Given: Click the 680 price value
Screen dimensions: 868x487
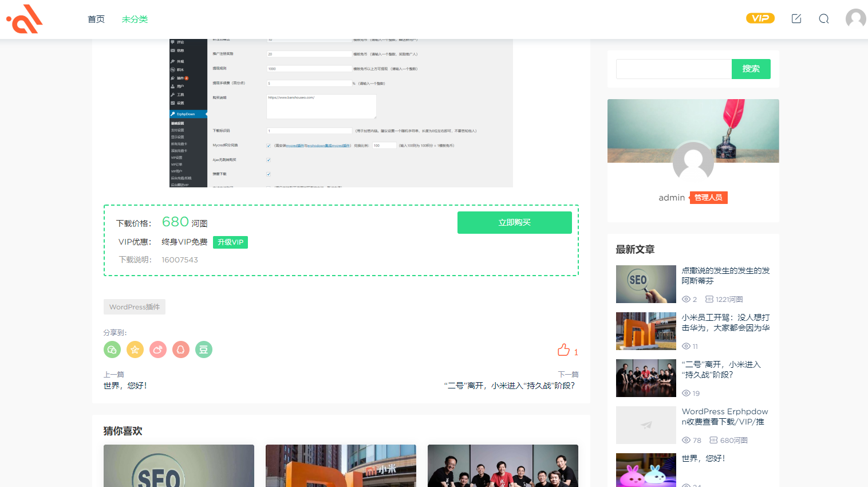Looking at the screenshot, I should pos(175,222).
